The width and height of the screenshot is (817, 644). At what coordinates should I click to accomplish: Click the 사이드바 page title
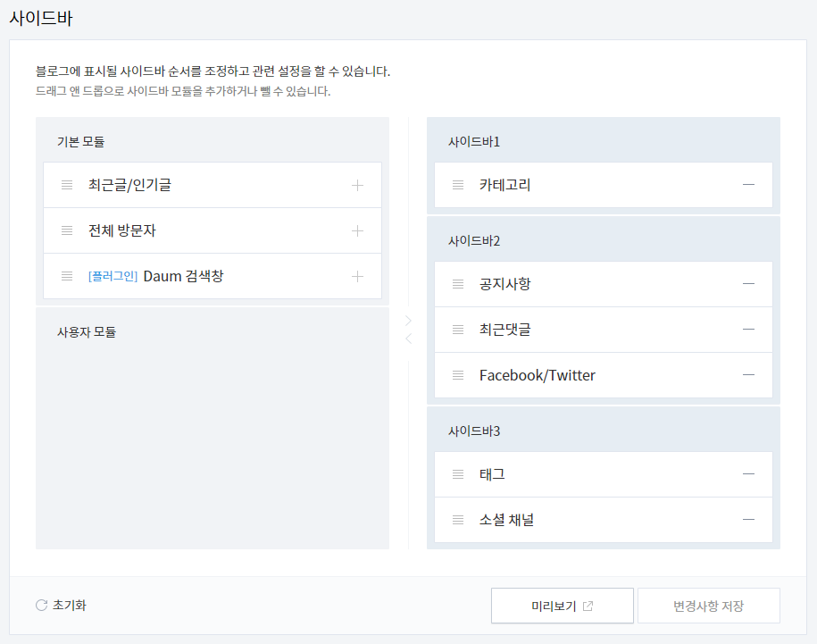41,18
